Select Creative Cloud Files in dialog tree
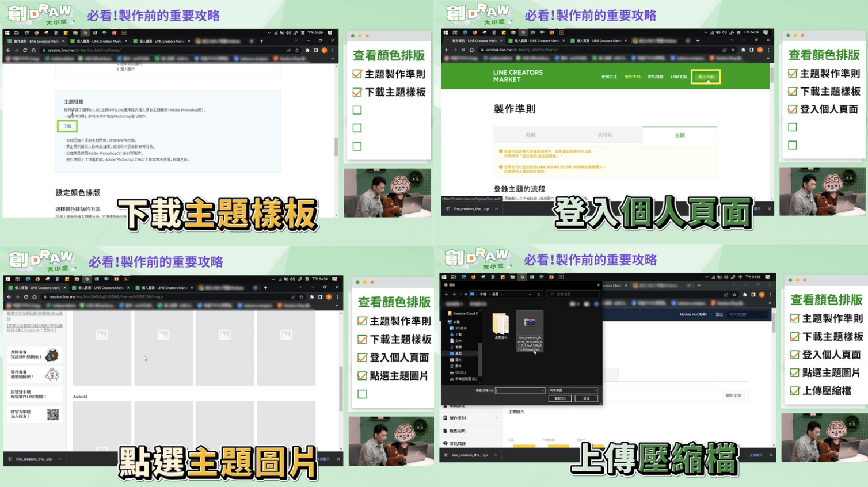 463,313
